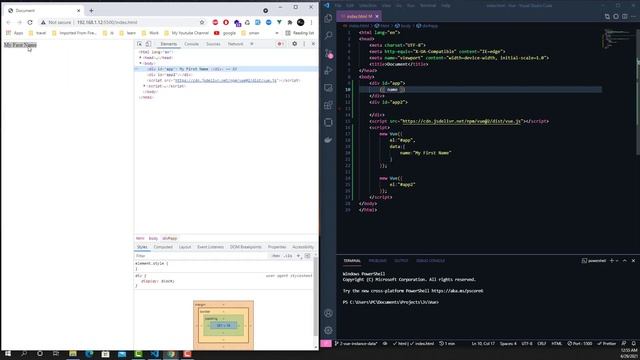Image resolution: width=640 pixels, height=360 pixels.
Task: Expand the head node in the DOM tree
Action: coord(141,58)
